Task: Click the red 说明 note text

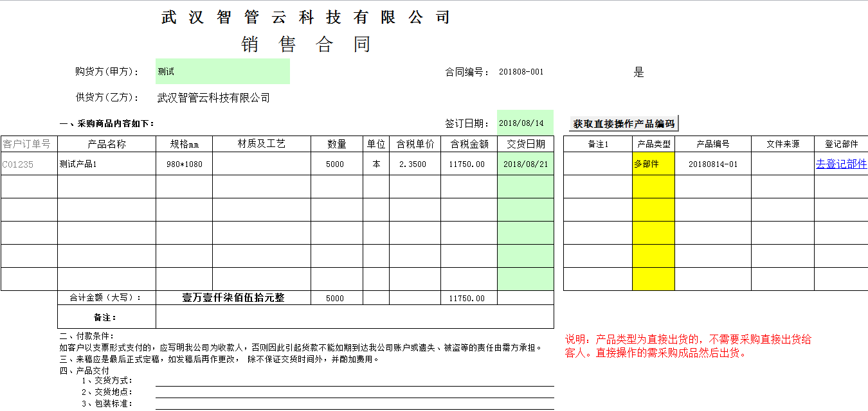Action: pos(688,345)
